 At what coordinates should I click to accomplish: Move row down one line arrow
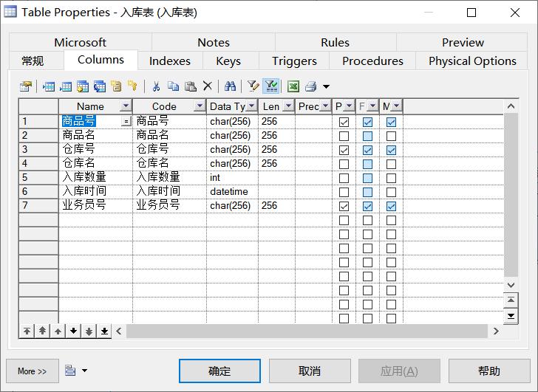[73, 331]
